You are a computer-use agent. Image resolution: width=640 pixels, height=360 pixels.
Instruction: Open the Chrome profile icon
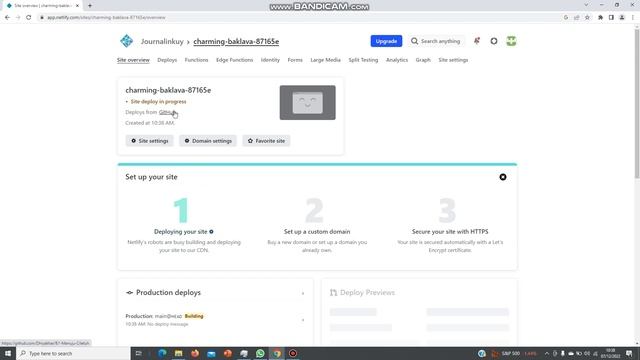622,18
